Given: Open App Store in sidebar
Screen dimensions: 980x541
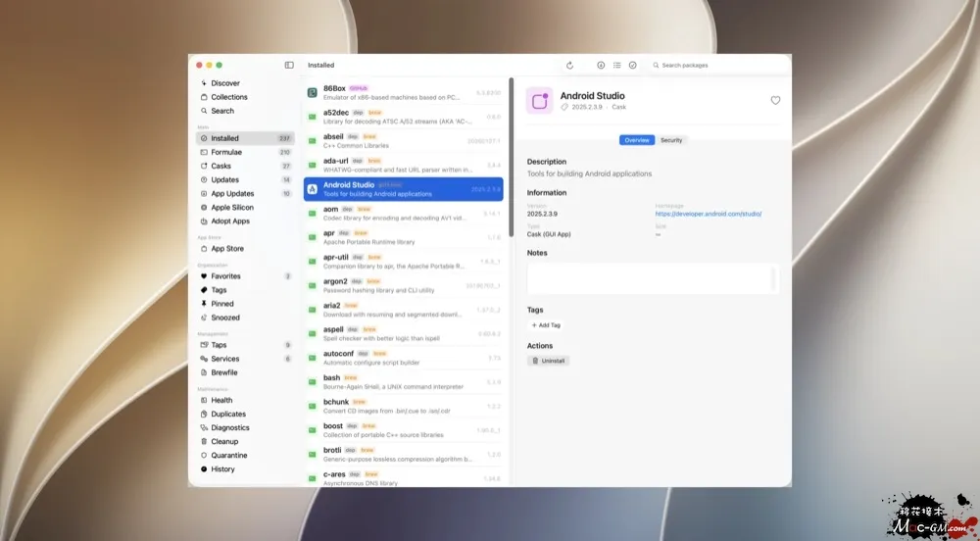Looking at the screenshot, I should 245,248.
